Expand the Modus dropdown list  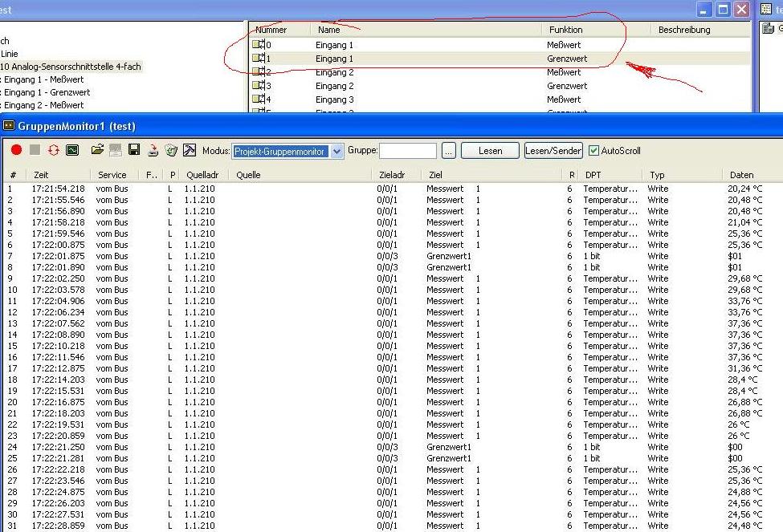click(x=336, y=151)
